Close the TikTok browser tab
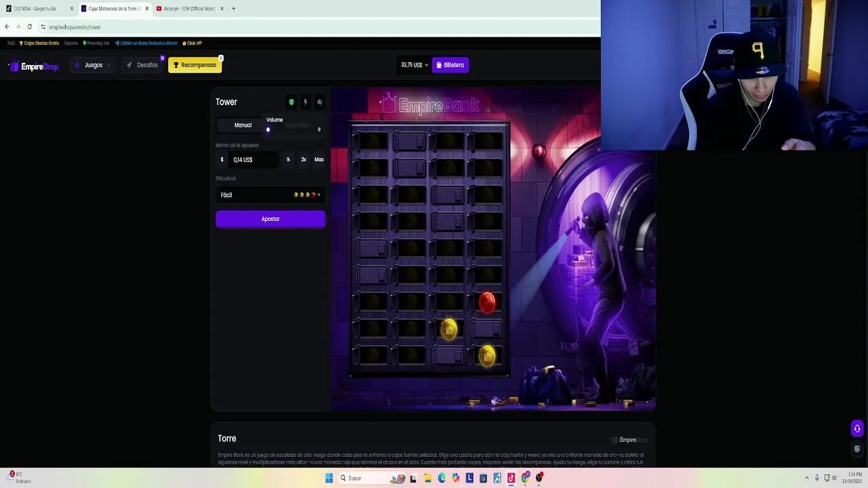Image resolution: width=868 pixels, height=488 pixels. pos(71,9)
